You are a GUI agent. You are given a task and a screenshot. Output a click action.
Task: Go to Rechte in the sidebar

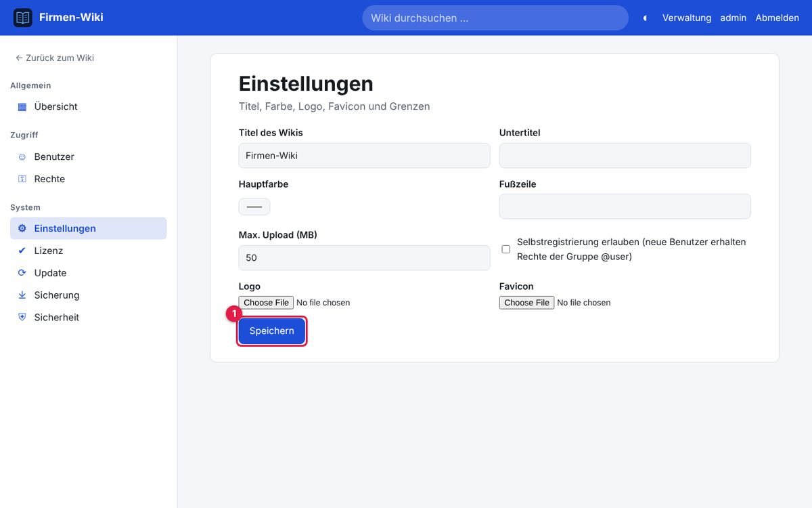(88, 179)
